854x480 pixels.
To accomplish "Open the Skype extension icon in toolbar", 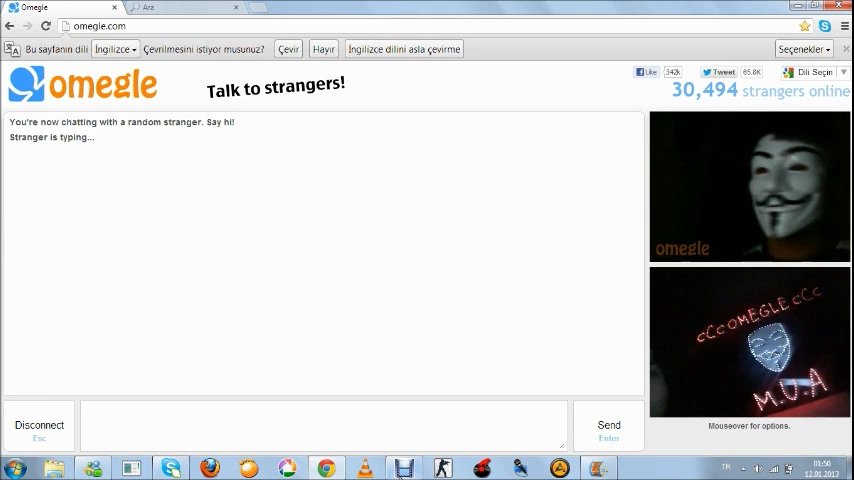I will click(825, 26).
